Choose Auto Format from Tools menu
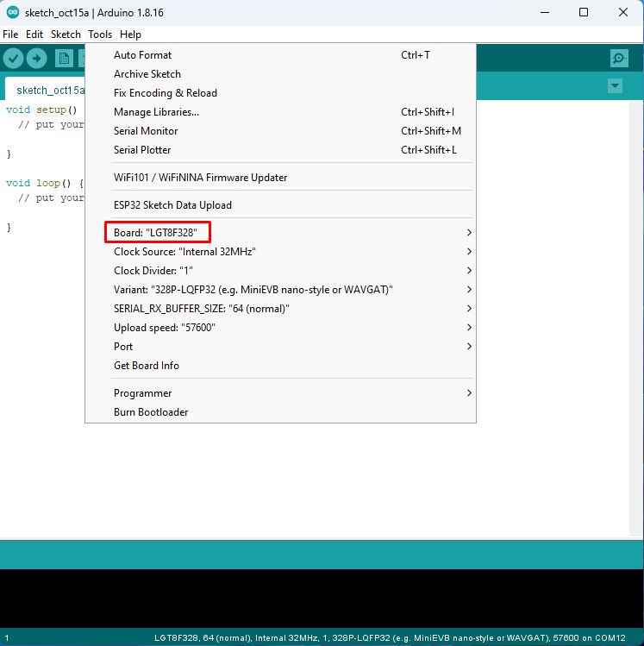This screenshot has height=646, width=644. pyautogui.click(x=143, y=55)
